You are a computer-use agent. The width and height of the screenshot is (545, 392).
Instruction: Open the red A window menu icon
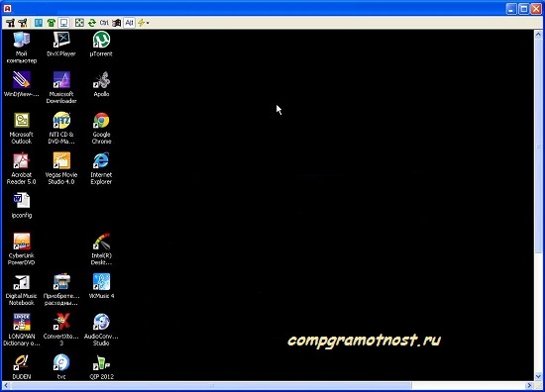7,8
